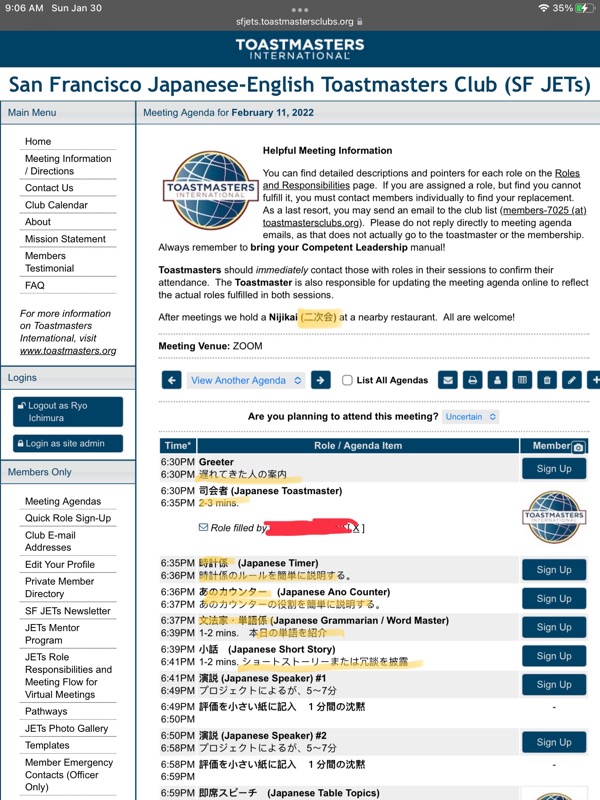
Task: Click Sign Up for Japanese Speaker #2
Action: 554,742
